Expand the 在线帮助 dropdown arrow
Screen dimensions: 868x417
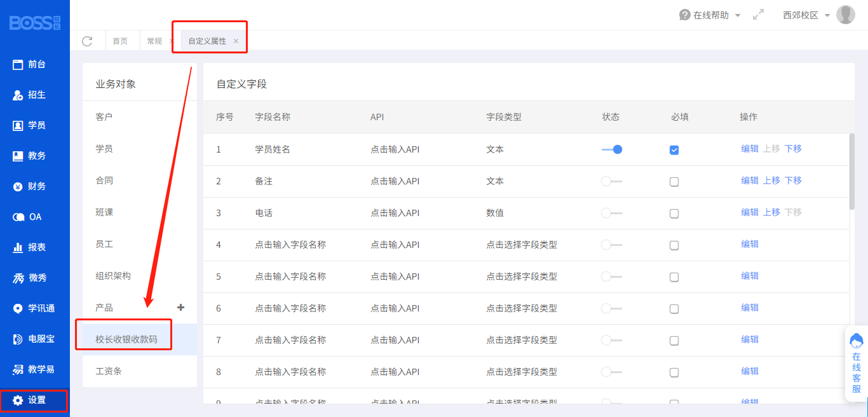point(738,15)
